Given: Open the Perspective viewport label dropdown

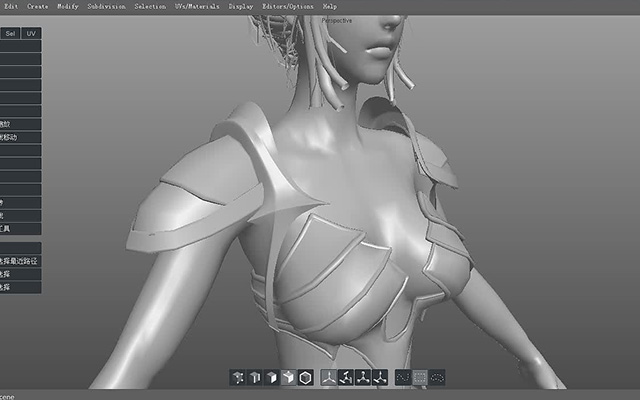Looking at the screenshot, I should point(337,20).
